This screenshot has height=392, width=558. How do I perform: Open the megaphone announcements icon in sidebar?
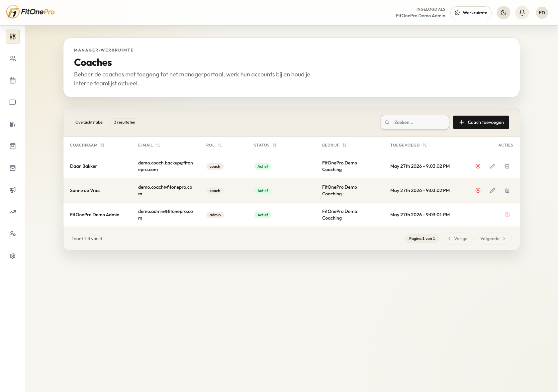(13, 190)
